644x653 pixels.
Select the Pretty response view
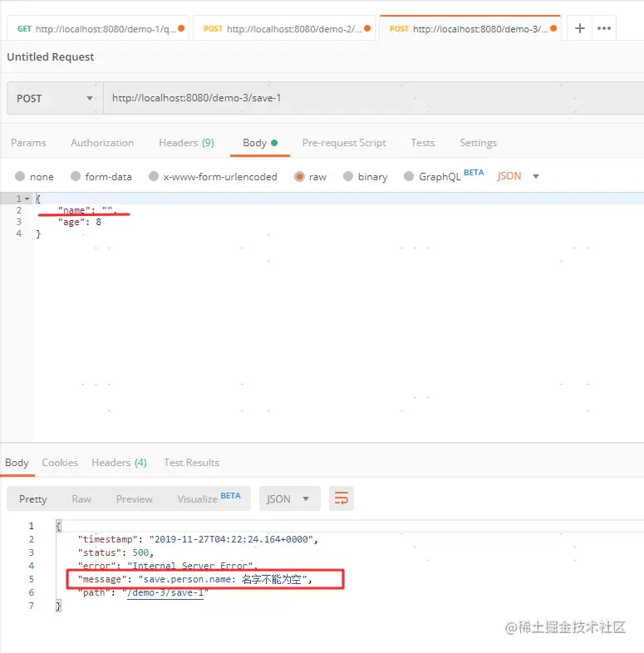click(x=33, y=499)
